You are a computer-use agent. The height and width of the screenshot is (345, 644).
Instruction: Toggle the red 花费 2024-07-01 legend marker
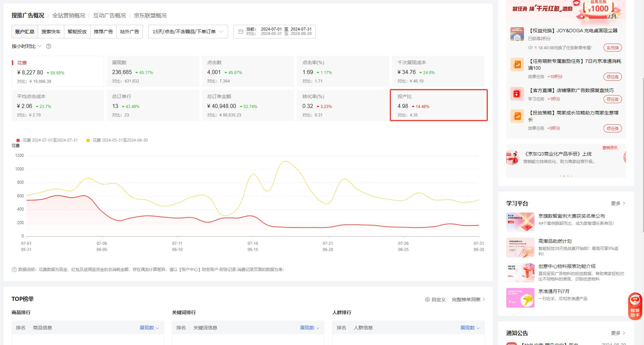pos(18,140)
